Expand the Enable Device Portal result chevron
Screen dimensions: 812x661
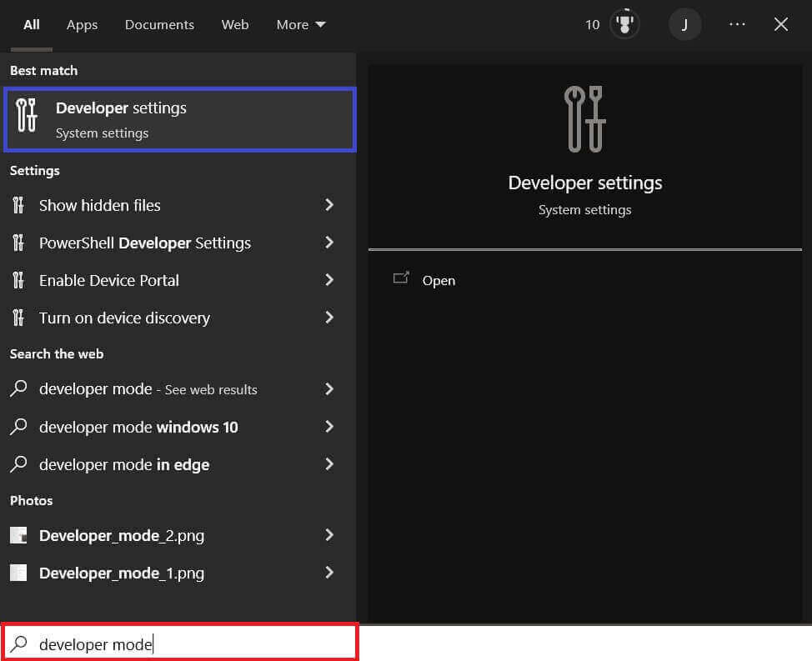click(x=329, y=280)
